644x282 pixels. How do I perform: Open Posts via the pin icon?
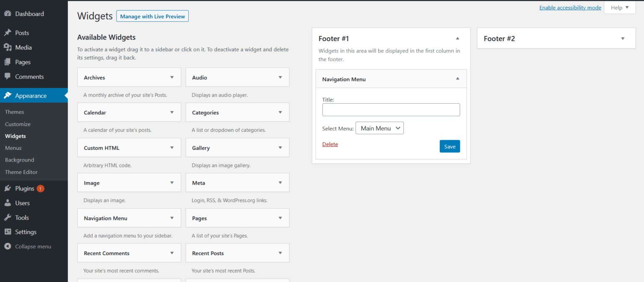pyautogui.click(x=8, y=32)
